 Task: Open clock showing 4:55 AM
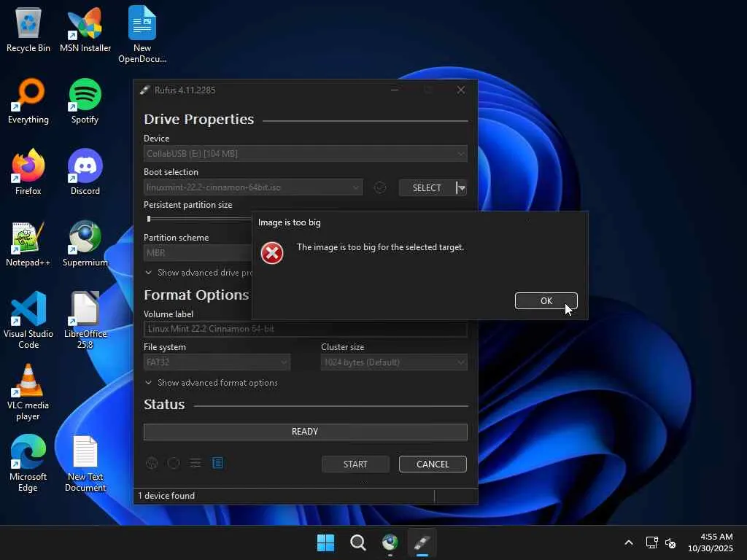[x=711, y=542]
